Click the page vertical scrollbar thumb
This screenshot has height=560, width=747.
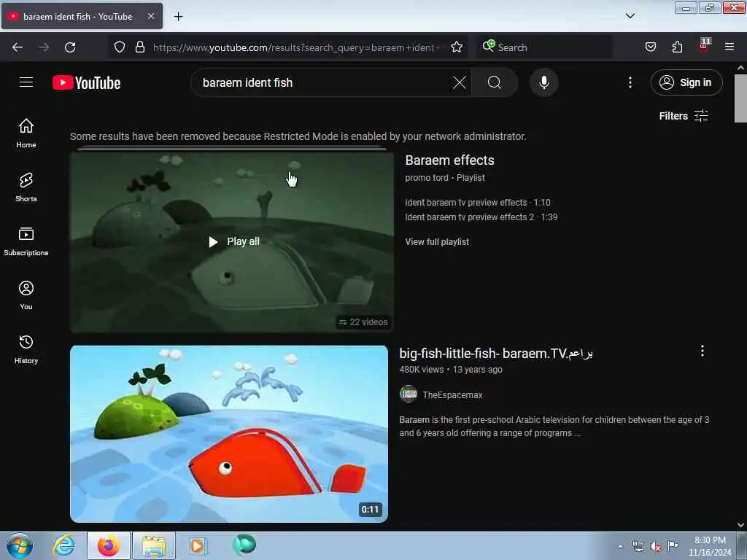(x=740, y=98)
